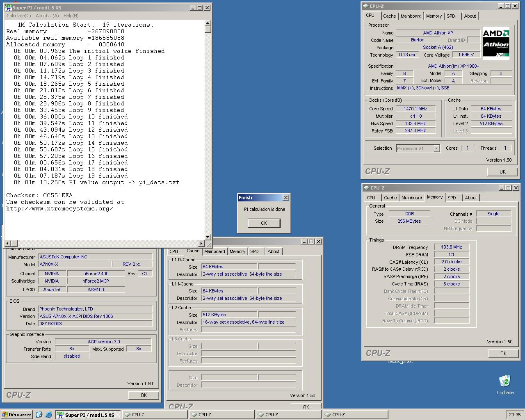Click the Loop 19 finished line in Super PI
Screen dimensions: 525x420
(x=71, y=176)
